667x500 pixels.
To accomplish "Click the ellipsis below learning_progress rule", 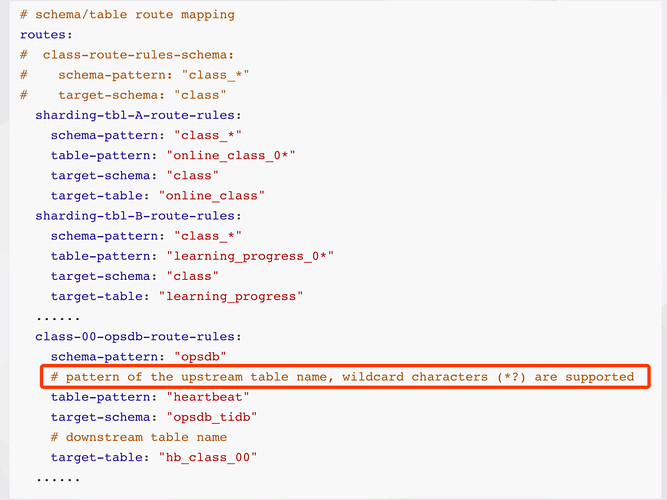I will click(x=58, y=318).
